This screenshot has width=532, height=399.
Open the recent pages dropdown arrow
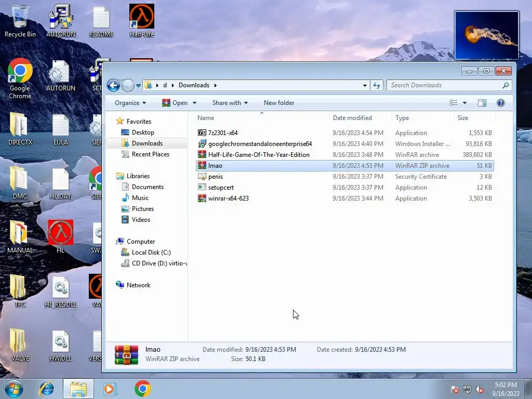pos(138,86)
